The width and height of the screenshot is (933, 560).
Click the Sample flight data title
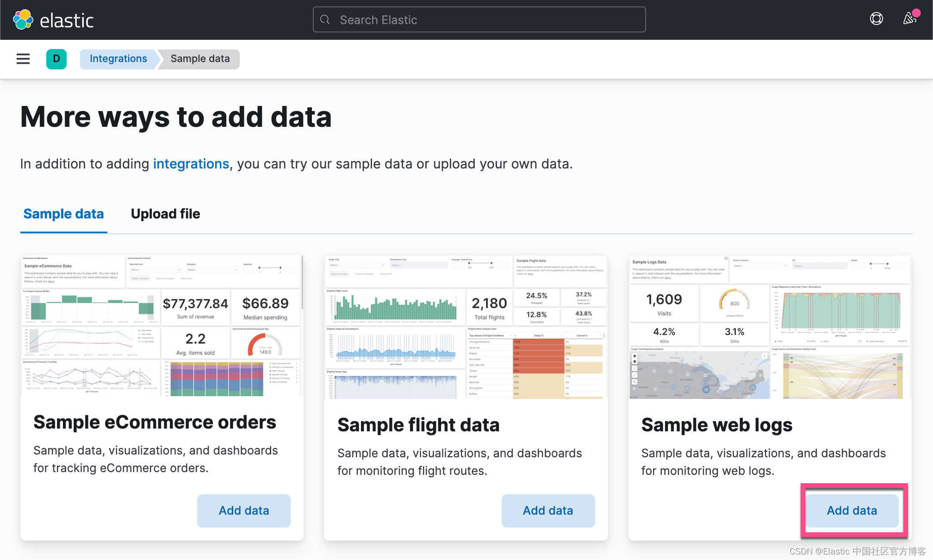point(418,425)
